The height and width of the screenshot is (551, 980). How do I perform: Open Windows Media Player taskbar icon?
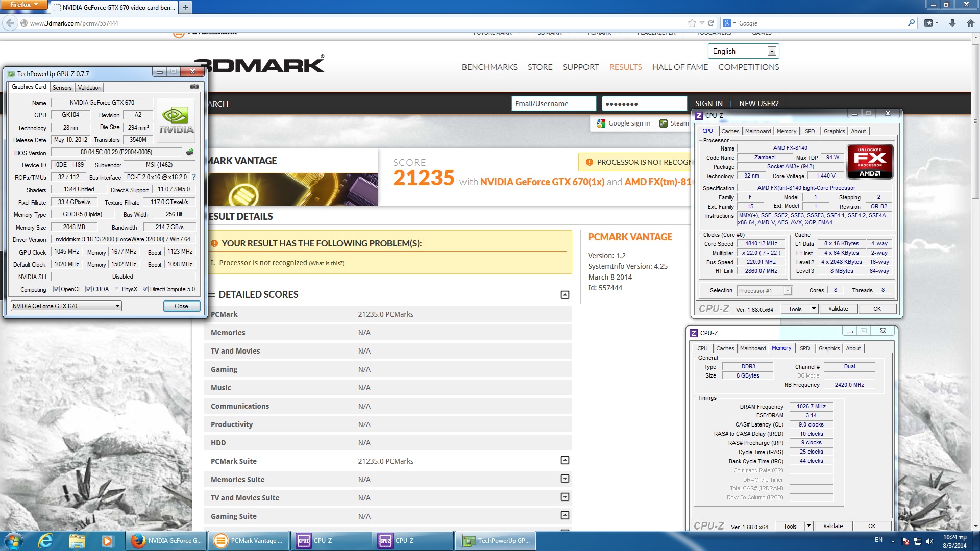pos(107,541)
